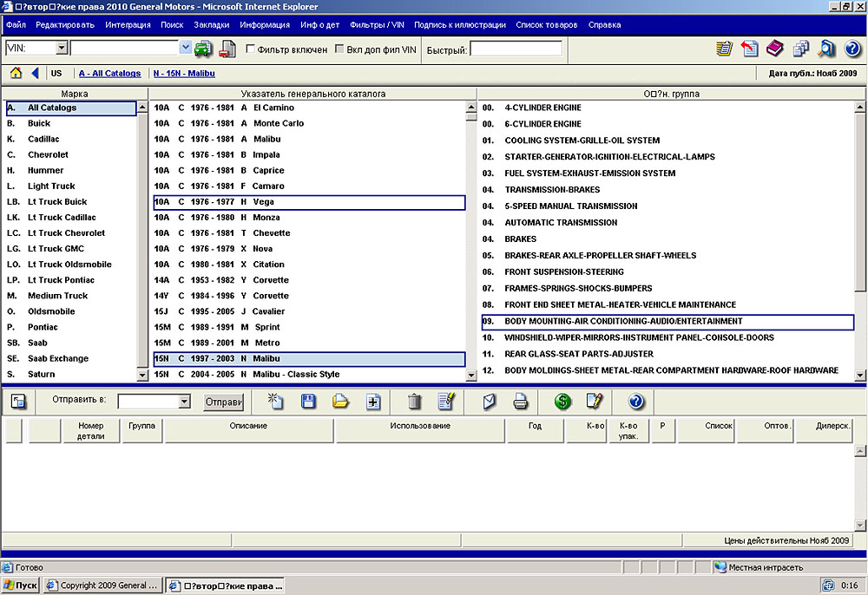This screenshot has height=595, width=868.
Task: Enable the 'Фильтр включен' checkbox
Action: tap(251, 49)
